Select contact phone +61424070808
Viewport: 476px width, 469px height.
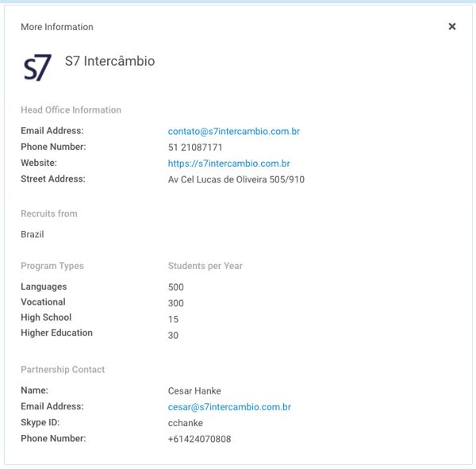199,439
